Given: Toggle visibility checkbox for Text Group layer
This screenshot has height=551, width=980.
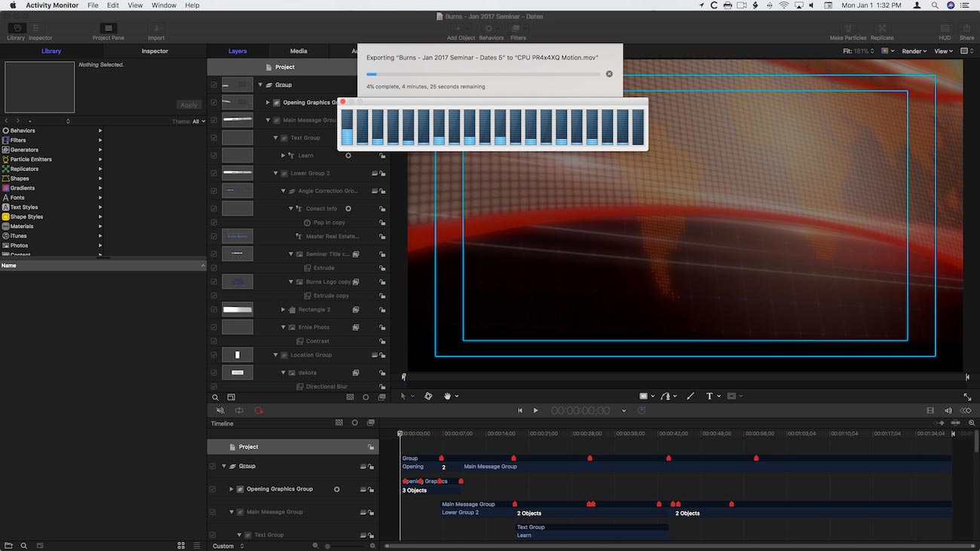Looking at the screenshot, I should point(214,138).
